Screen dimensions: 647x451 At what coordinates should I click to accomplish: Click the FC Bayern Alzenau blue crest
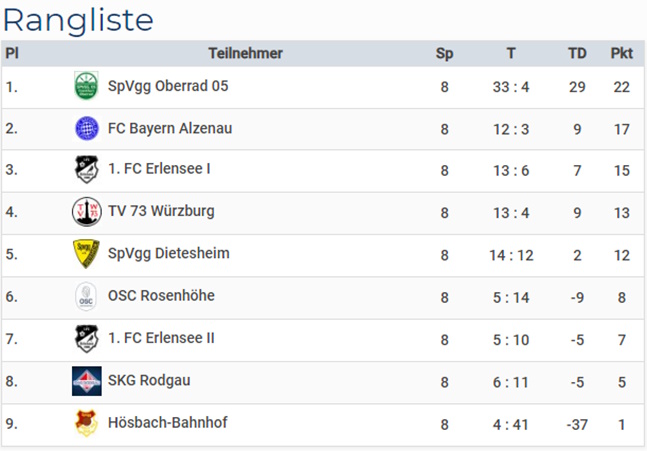(87, 128)
